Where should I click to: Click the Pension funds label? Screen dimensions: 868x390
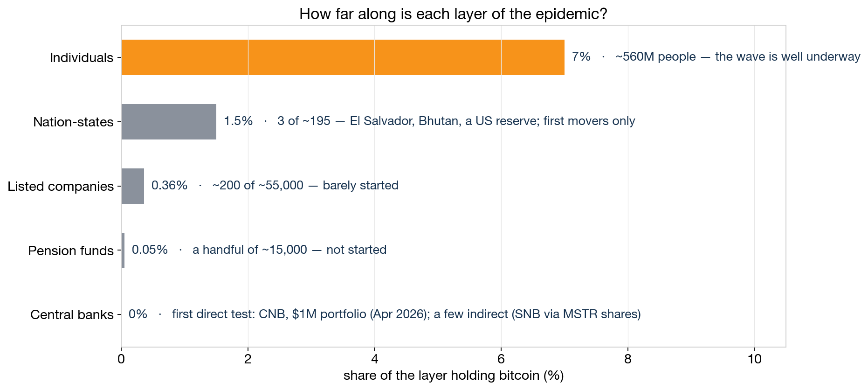(71, 251)
